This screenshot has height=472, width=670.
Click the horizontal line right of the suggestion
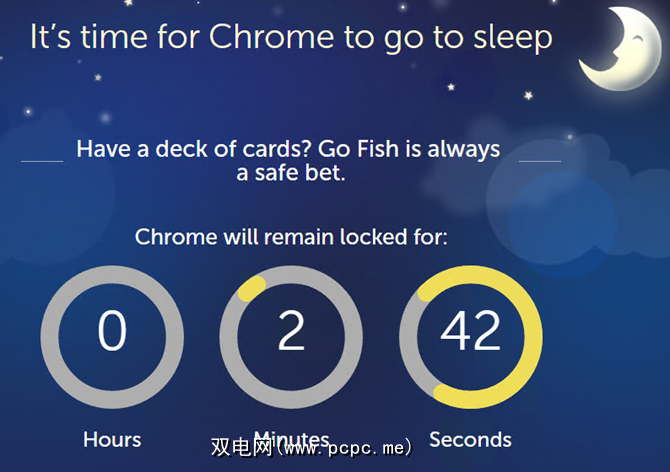pyautogui.click(x=540, y=160)
